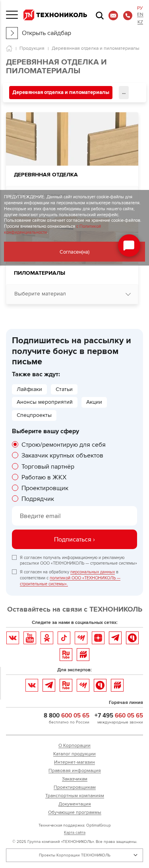This screenshot has height=868, width=149.
Task: Open the YouTube social link
Action: click(x=30, y=638)
